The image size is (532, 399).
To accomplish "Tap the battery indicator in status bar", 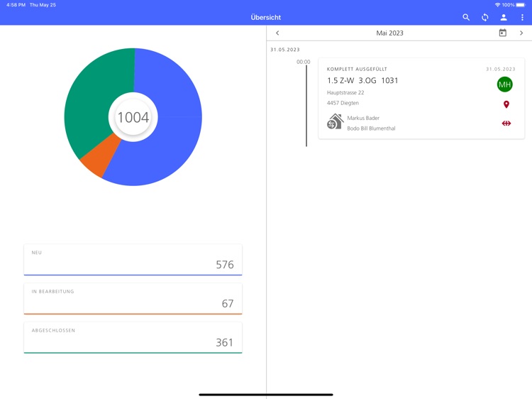I will click(x=521, y=5).
